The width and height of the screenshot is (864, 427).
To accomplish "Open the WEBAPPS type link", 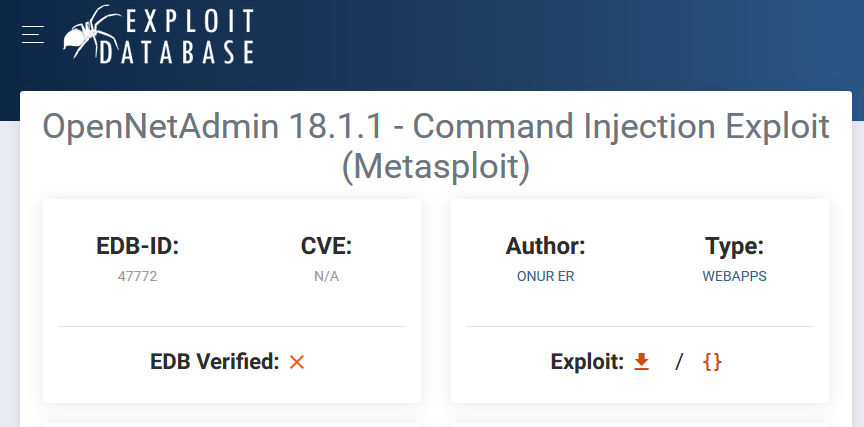I will (x=735, y=277).
